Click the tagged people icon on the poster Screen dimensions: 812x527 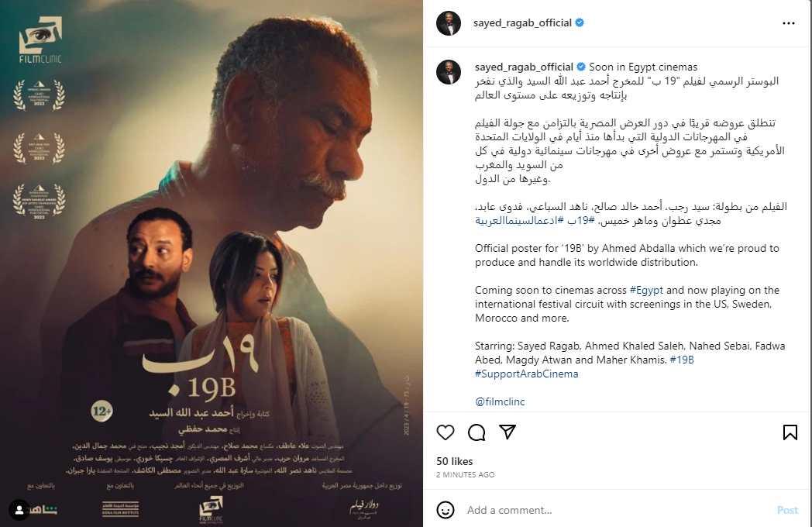[19, 510]
